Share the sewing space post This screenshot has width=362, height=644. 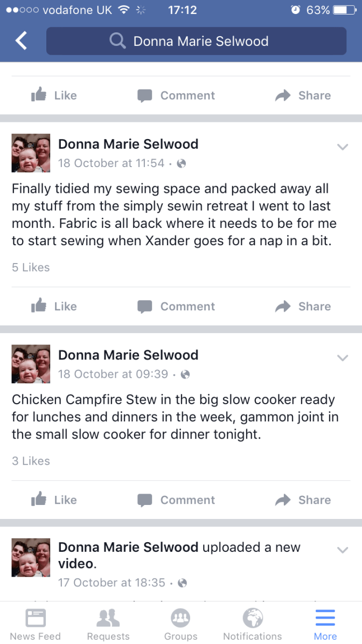[303, 306]
